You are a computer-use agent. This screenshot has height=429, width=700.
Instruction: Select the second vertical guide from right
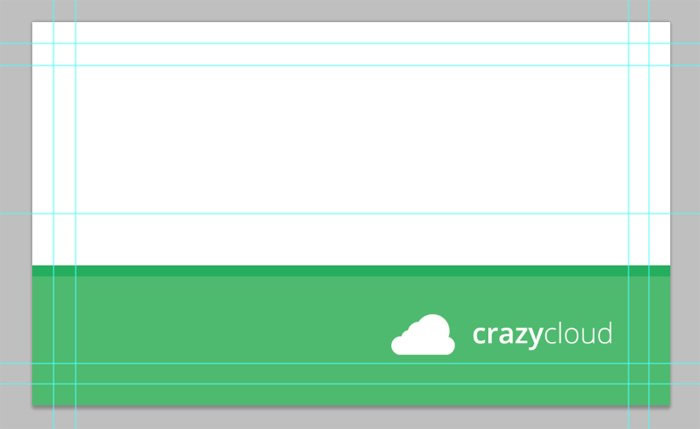pyautogui.click(x=629, y=214)
